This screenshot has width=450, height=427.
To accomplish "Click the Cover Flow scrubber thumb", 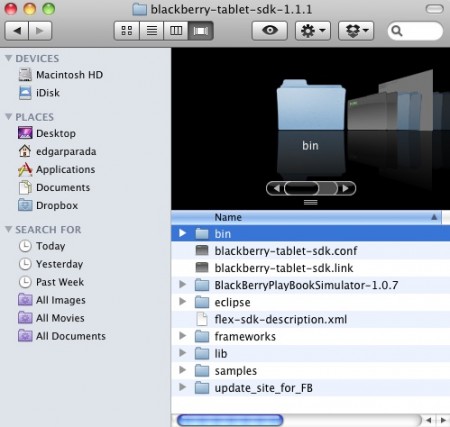I will pyautogui.click(x=301, y=188).
